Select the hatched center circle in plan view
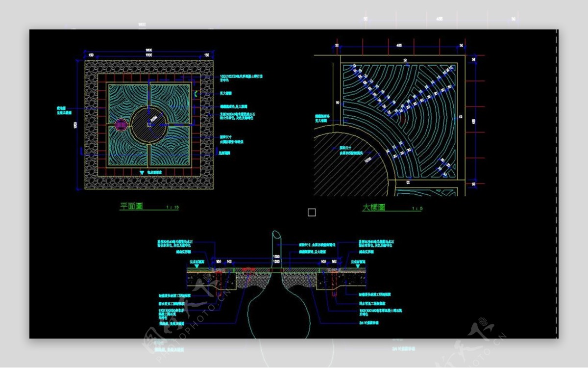The height and width of the screenshot is (368, 588). coord(149,126)
